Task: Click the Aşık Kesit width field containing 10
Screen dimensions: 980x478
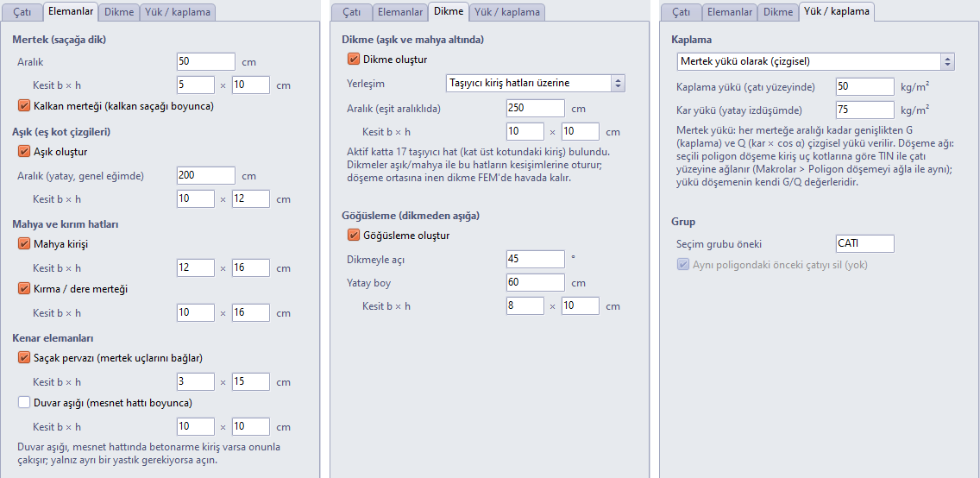Action: tap(196, 198)
